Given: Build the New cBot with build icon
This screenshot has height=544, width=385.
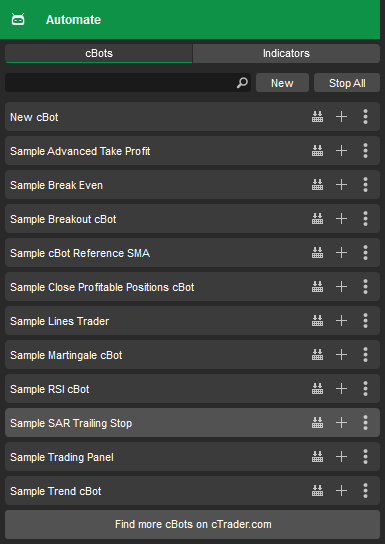Looking at the screenshot, I should point(317,117).
